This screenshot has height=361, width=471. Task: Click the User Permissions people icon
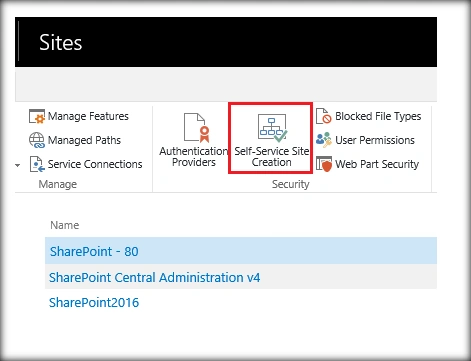(x=324, y=140)
